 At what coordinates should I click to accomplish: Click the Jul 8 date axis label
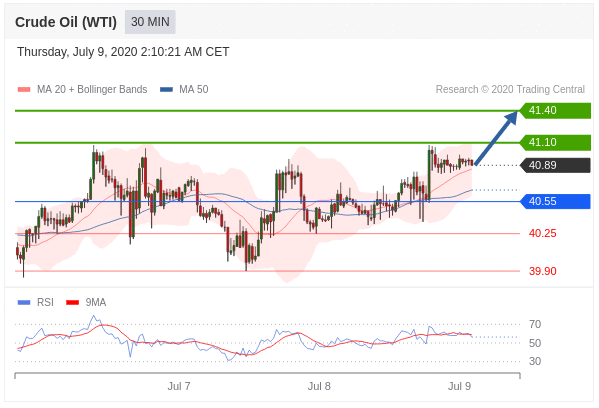click(319, 386)
